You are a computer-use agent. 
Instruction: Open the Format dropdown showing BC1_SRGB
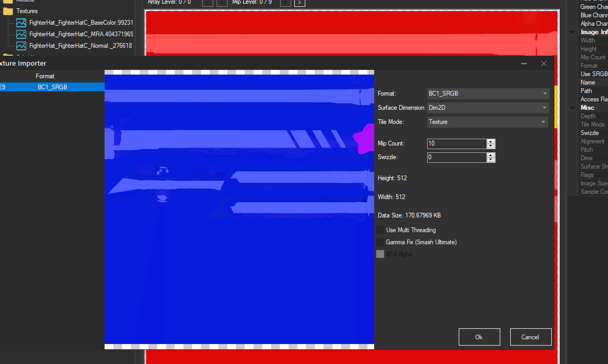pos(488,93)
